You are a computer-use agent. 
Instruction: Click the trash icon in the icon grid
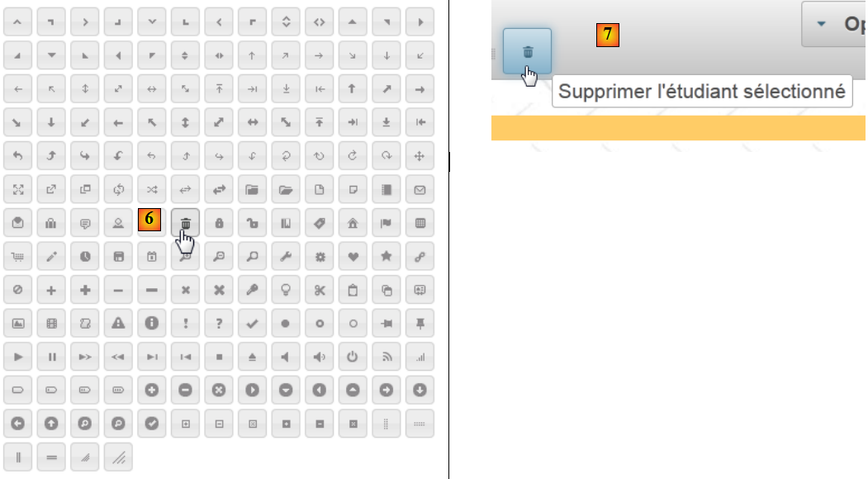click(186, 223)
